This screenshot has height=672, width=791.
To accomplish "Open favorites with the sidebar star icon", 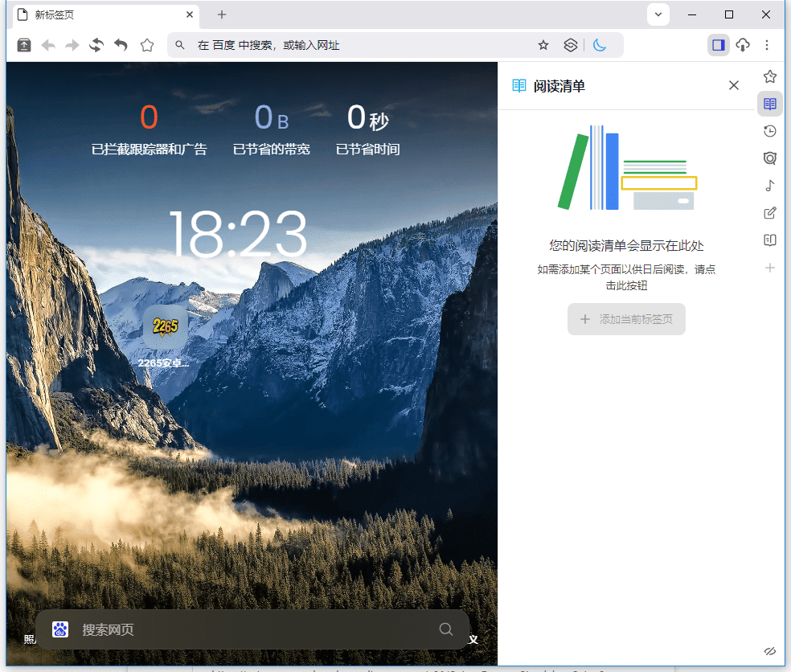I will pos(769,76).
